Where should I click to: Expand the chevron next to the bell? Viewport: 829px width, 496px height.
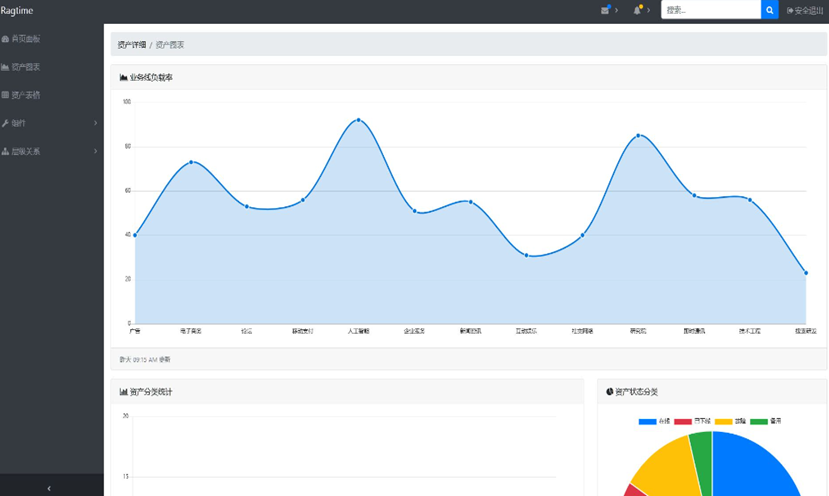[x=649, y=10]
